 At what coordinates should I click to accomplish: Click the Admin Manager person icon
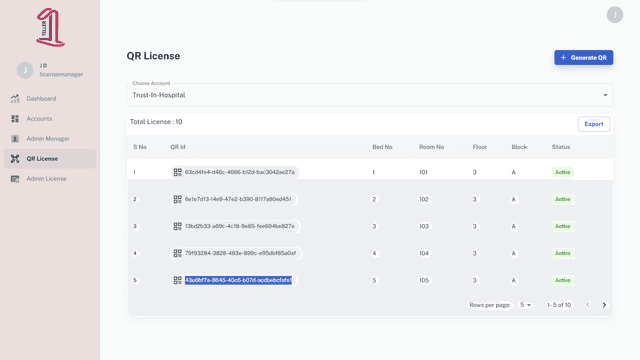tap(15, 138)
